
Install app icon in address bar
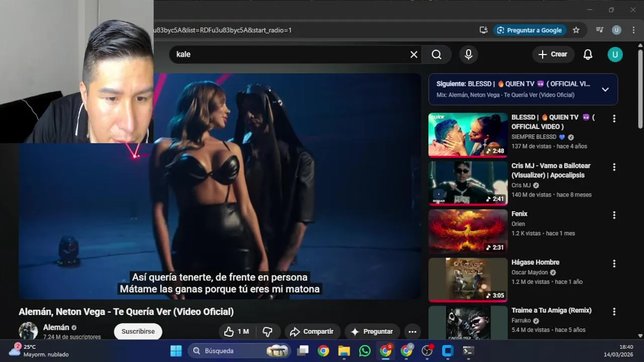(484, 30)
